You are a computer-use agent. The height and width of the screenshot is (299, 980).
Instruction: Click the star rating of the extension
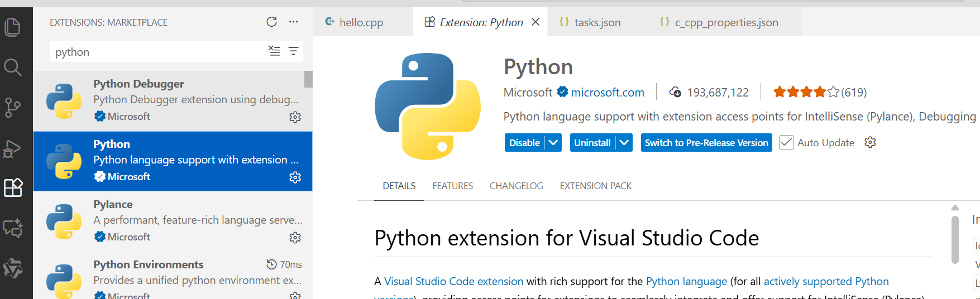[806, 92]
